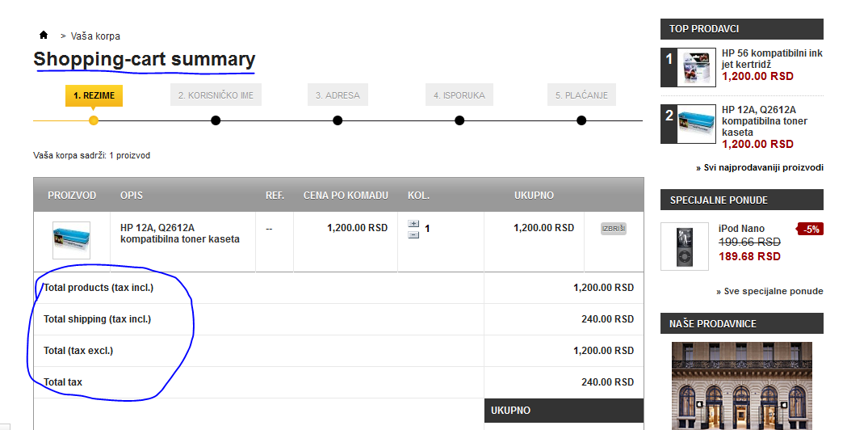Click the HP 12A toner thumbnail in sidebar
Viewport: 868px width, 430px height.
point(696,124)
